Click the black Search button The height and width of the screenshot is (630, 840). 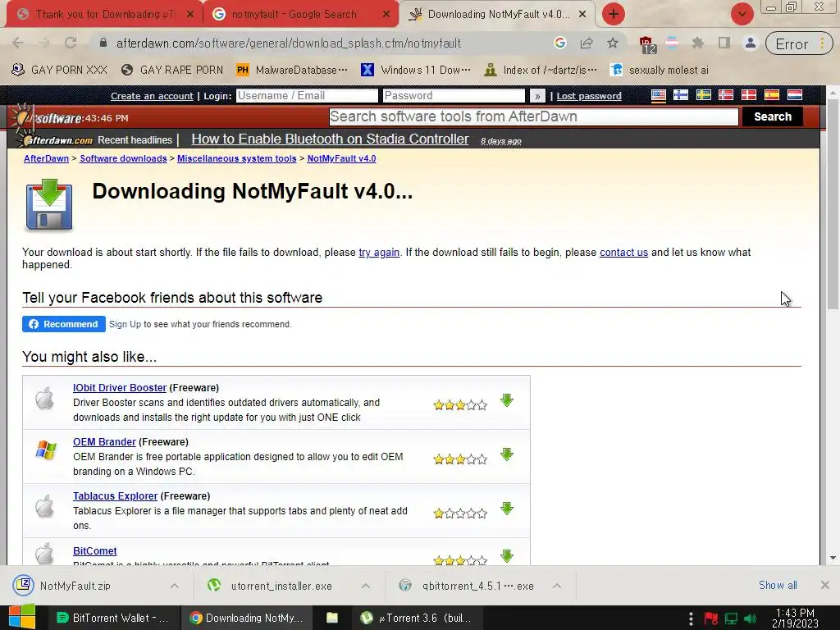pyautogui.click(x=773, y=116)
